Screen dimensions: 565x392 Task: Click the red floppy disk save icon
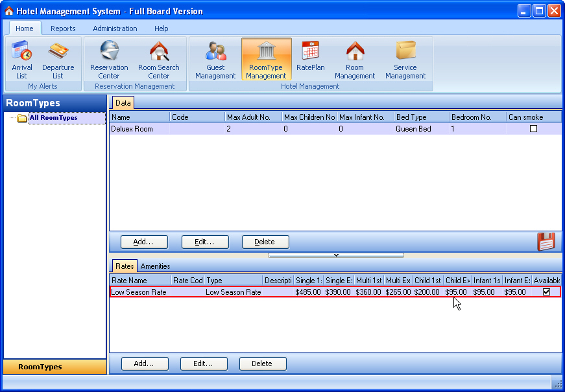coord(546,241)
